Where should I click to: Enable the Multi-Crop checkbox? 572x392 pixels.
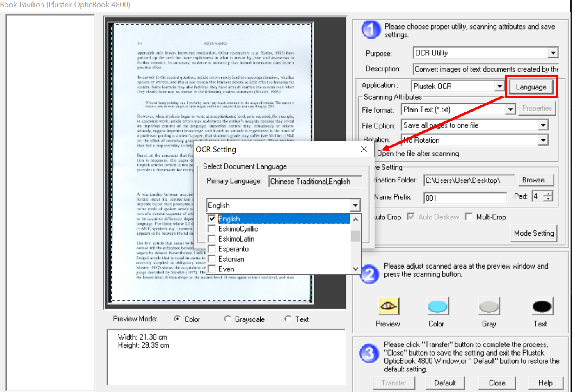pos(469,217)
